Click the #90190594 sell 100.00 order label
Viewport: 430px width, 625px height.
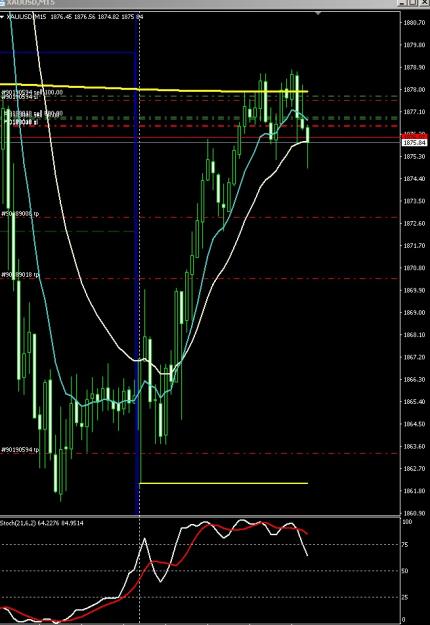click(x=32, y=92)
